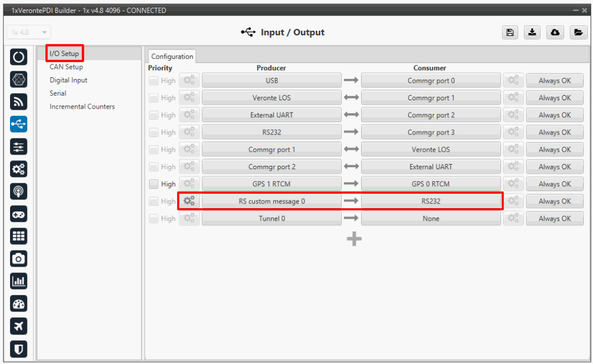The width and height of the screenshot is (593, 364).
Task: Switch to the Configuration tab
Action: (172, 57)
